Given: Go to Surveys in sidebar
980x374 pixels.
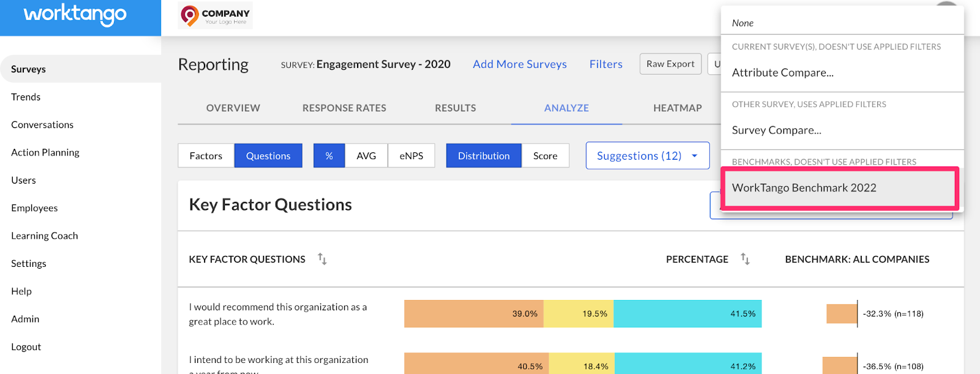Looking at the screenshot, I should (80, 69).
